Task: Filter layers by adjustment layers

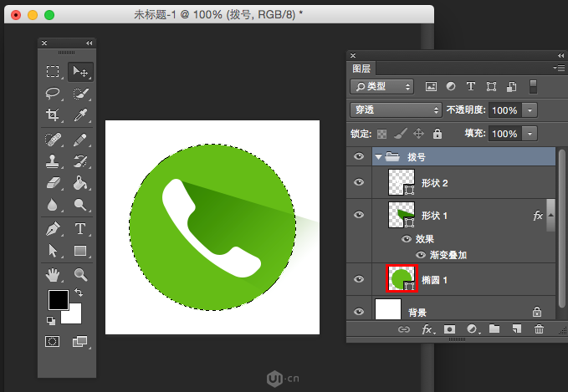Action: [451, 86]
